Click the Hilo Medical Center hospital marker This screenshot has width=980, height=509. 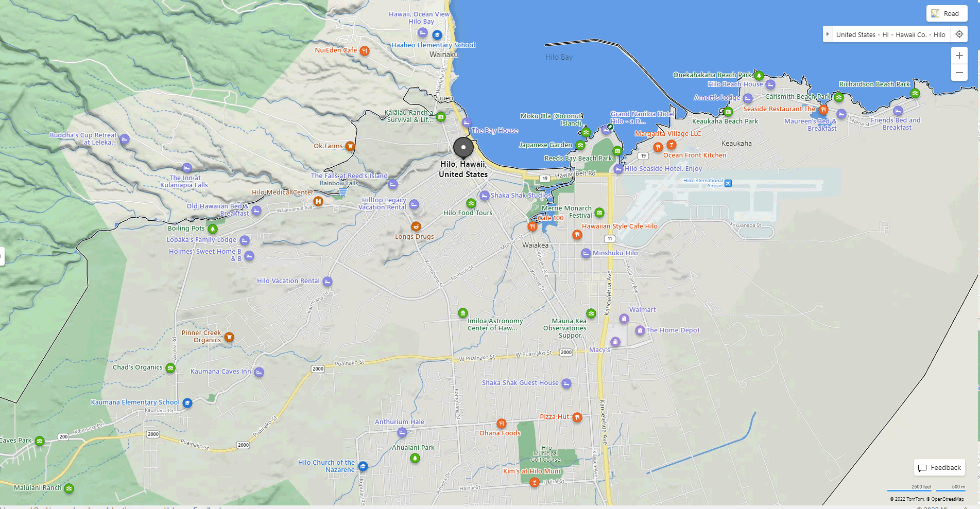pyautogui.click(x=318, y=202)
